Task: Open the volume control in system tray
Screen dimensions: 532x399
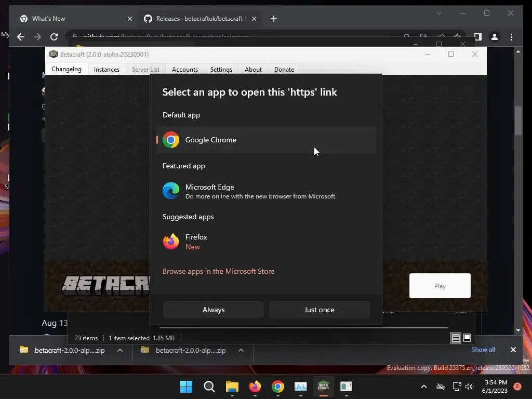Action: 469,387
